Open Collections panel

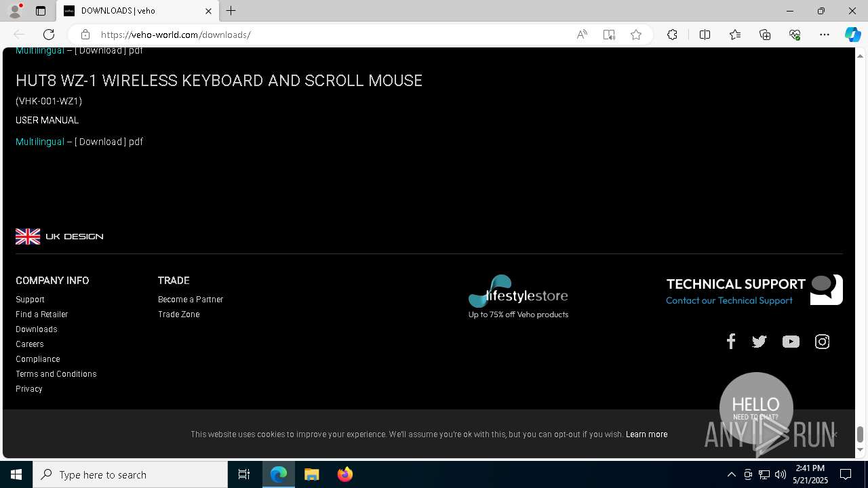pos(765,35)
